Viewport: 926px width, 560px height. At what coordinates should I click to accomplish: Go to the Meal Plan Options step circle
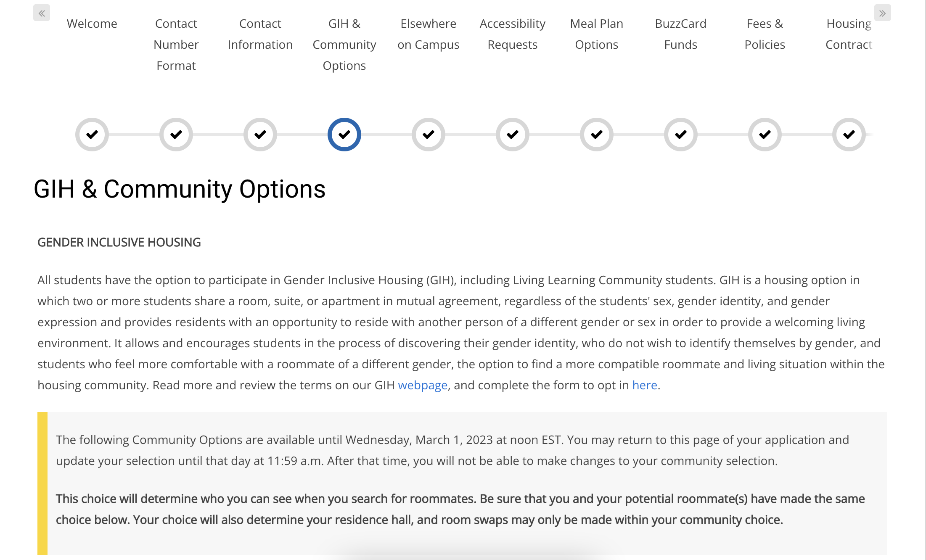[x=596, y=135]
